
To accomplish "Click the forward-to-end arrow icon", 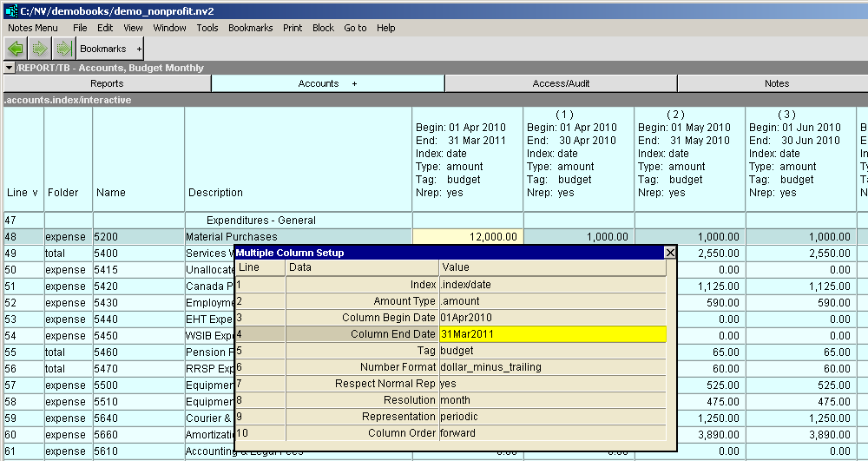I will pyautogui.click(x=63, y=49).
